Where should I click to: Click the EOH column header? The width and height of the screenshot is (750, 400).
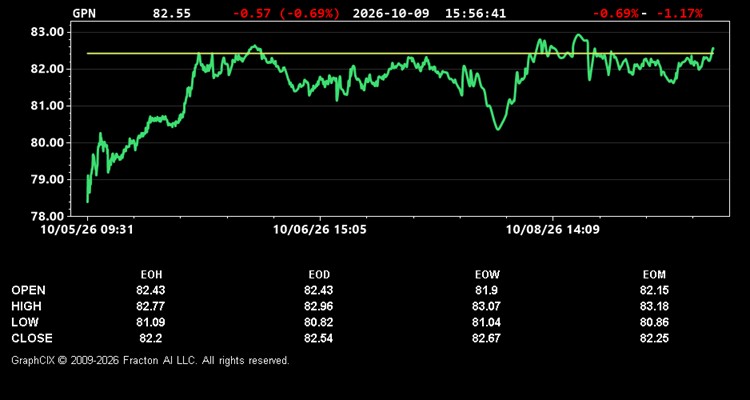point(151,275)
